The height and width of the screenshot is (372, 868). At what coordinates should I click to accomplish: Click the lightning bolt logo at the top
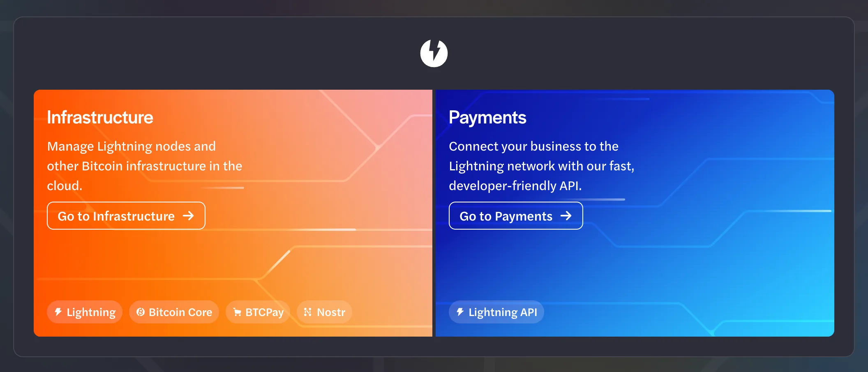[x=433, y=53]
